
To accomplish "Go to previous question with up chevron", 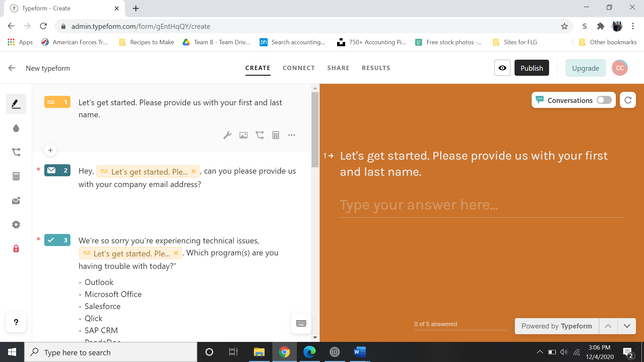I will tap(608, 326).
